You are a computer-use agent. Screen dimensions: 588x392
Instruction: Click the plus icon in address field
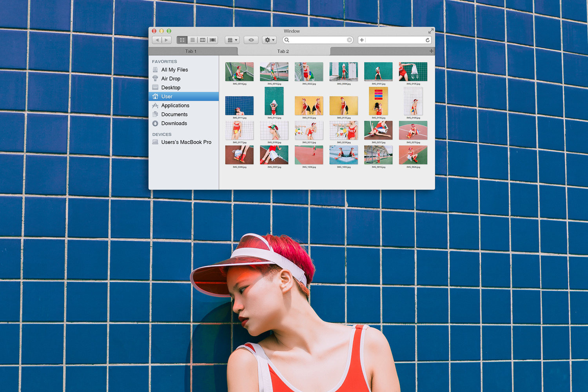coord(362,40)
